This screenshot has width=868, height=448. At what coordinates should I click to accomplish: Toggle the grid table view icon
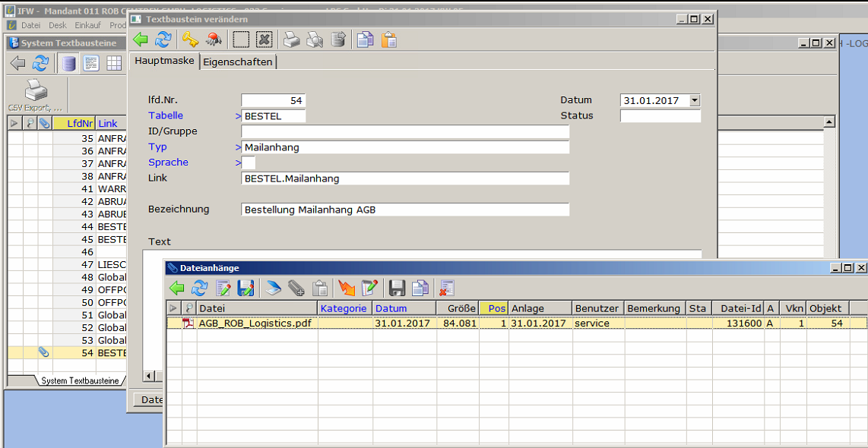click(x=114, y=63)
